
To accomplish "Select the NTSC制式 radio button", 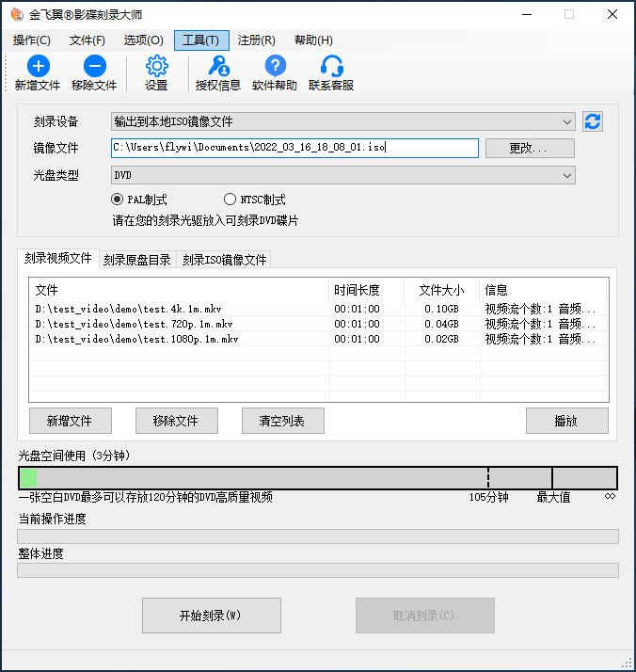I will click(231, 200).
